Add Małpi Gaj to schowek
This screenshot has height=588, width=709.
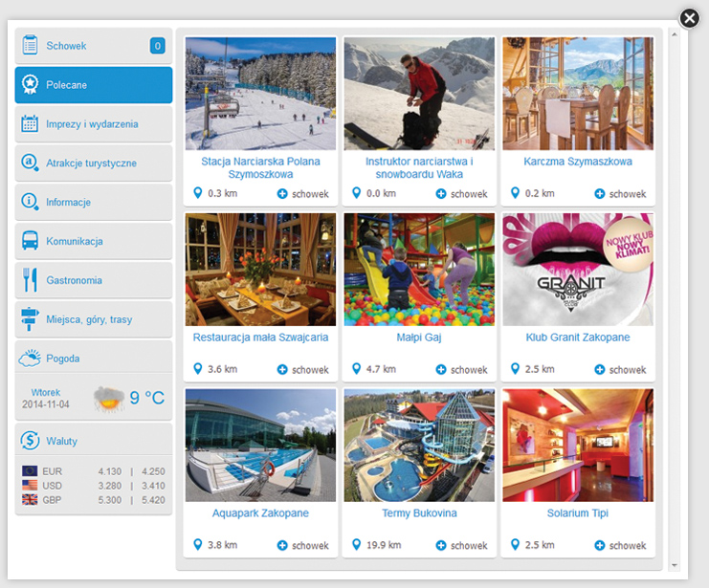click(462, 370)
